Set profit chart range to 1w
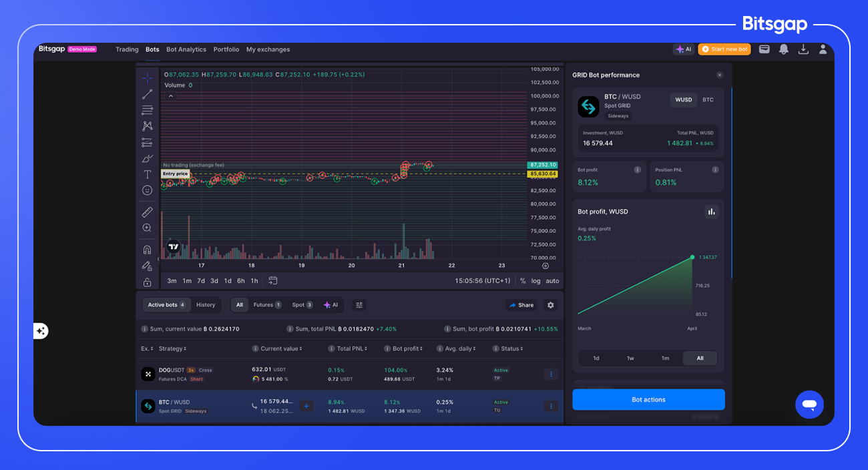Viewport: 868px width, 470px height. pyautogui.click(x=630, y=358)
